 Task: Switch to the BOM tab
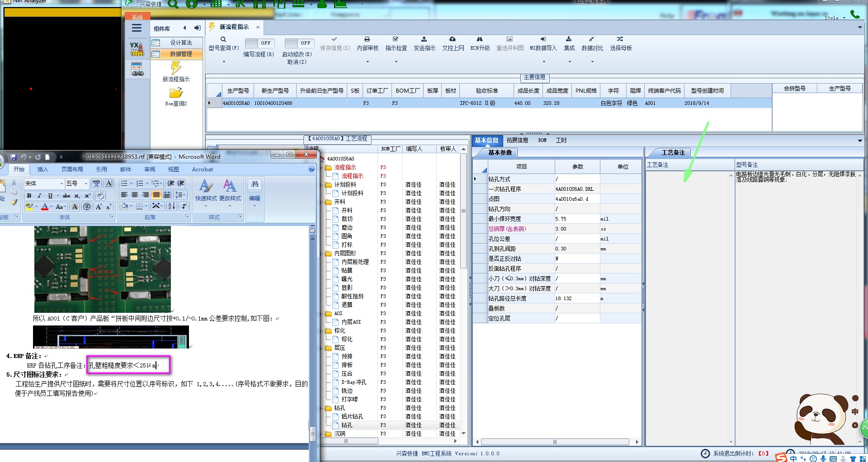pyautogui.click(x=542, y=141)
